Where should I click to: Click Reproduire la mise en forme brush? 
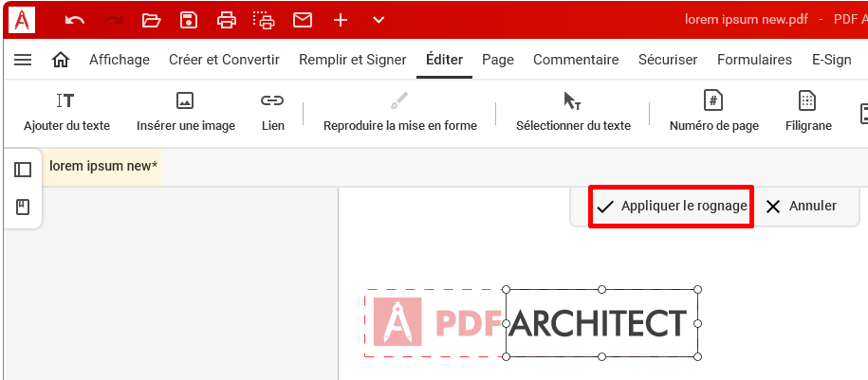coord(399,112)
